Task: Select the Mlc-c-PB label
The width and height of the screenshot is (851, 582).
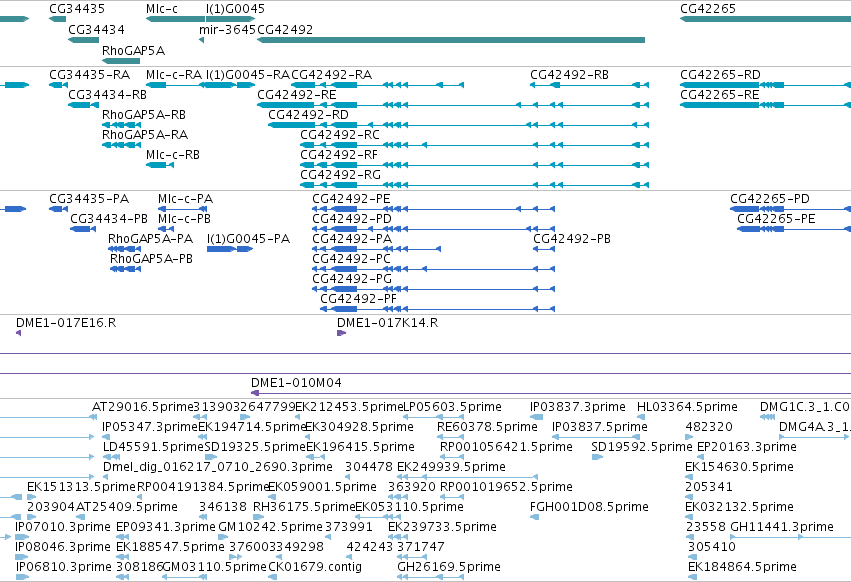Action: coord(185,219)
